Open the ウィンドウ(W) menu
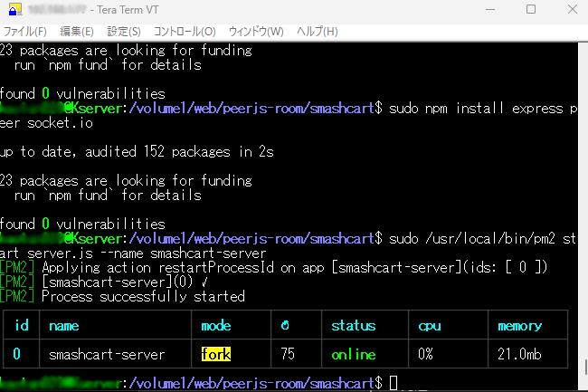This screenshot has width=588, height=392. point(254,32)
